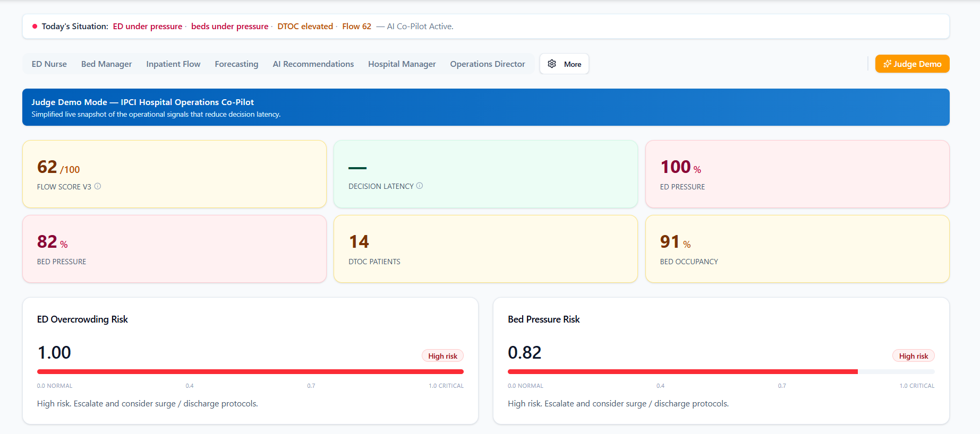Click the ED Overcrowding Risk progress bar
Image resolution: width=980 pixels, height=434 pixels.
[250, 371]
